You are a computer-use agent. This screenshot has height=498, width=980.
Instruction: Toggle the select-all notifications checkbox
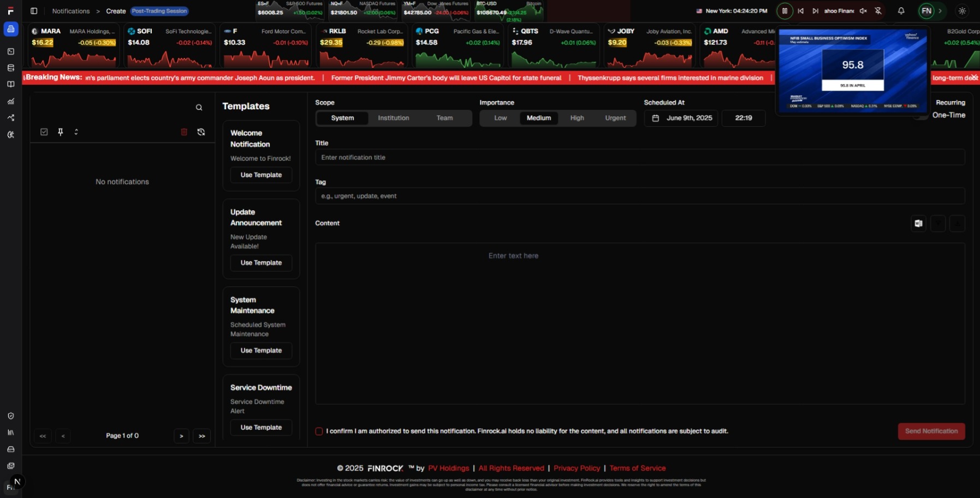point(44,132)
